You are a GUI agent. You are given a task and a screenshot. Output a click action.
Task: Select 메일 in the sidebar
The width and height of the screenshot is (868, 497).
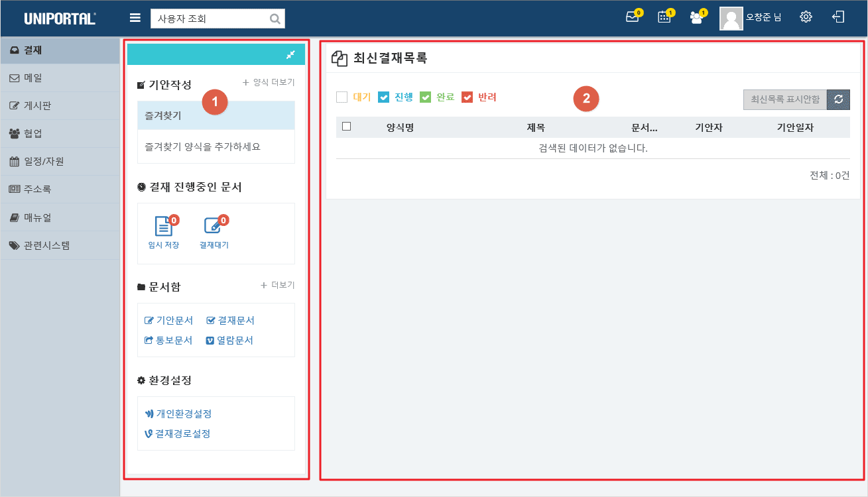[60, 78]
